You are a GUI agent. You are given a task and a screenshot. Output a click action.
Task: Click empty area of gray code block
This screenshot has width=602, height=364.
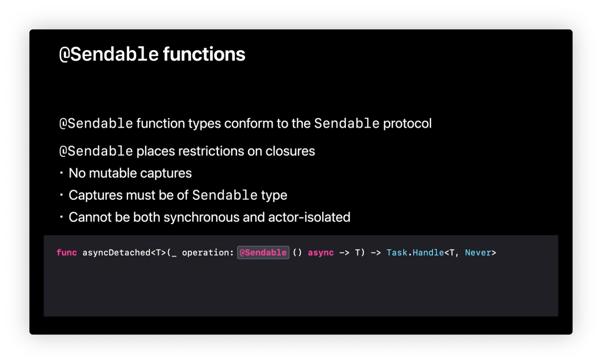click(301, 290)
